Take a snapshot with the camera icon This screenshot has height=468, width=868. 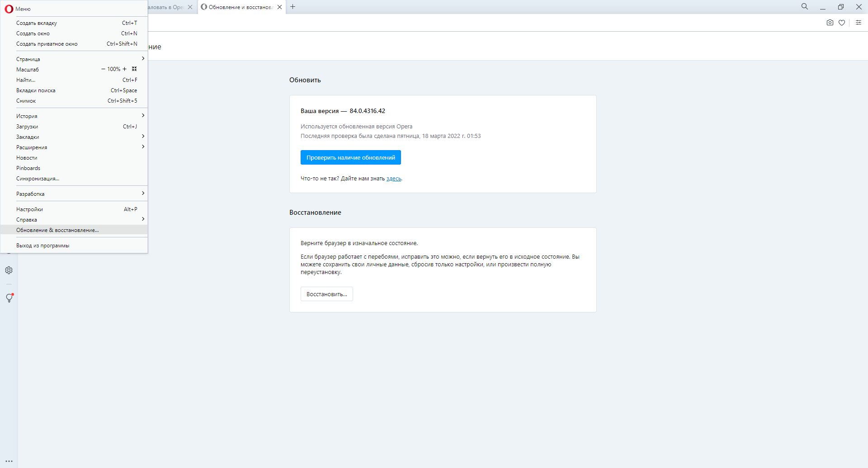[x=830, y=23]
